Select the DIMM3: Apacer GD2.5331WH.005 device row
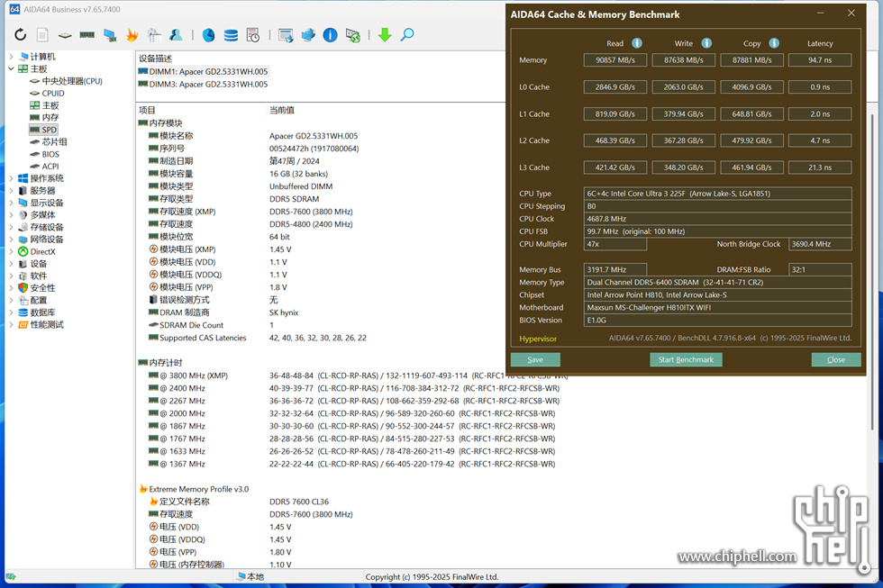Viewport: 883px width, 588px height. click(x=204, y=85)
